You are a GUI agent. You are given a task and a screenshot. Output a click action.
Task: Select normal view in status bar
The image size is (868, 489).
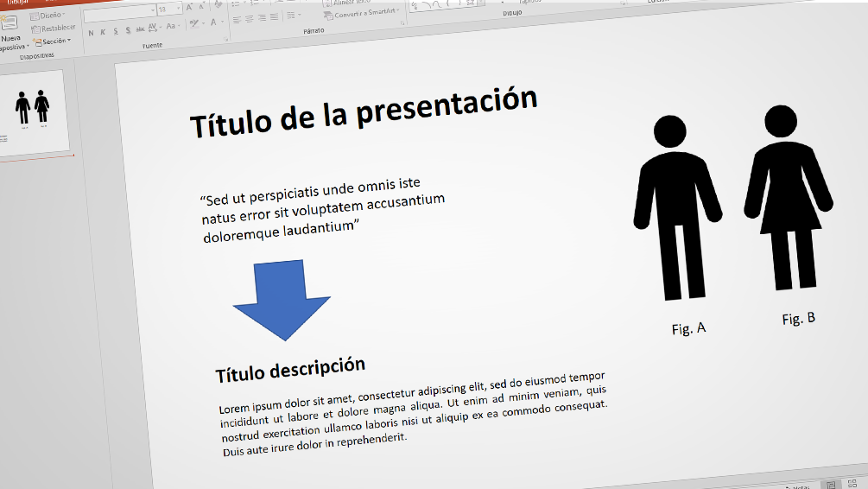pyautogui.click(x=829, y=486)
